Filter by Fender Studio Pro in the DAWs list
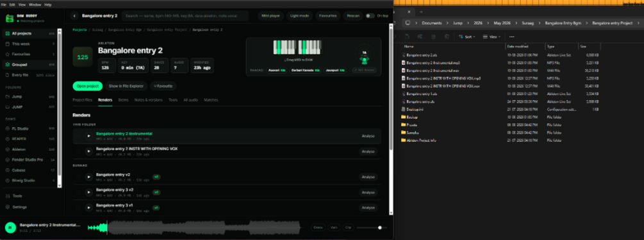This screenshot has width=644, height=240. 29,159
